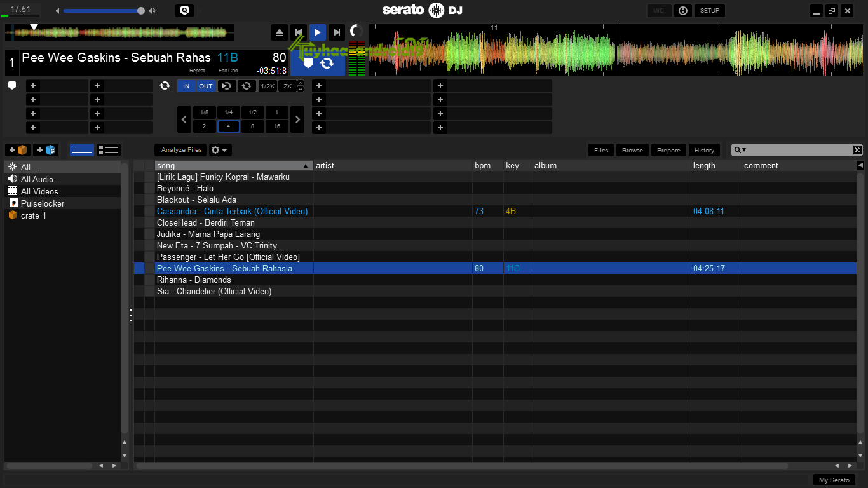This screenshot has height=488, width=868.
Task: Open the My Serato button
Action: click(834, 480)
